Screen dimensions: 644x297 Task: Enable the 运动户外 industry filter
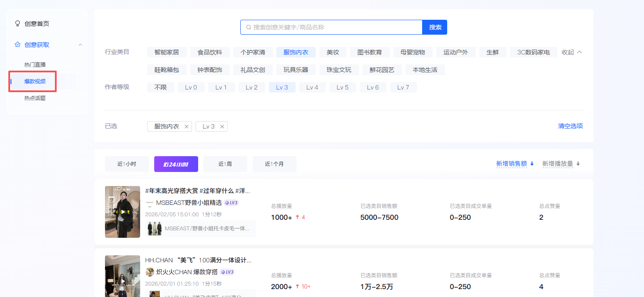tap(456, 52)
